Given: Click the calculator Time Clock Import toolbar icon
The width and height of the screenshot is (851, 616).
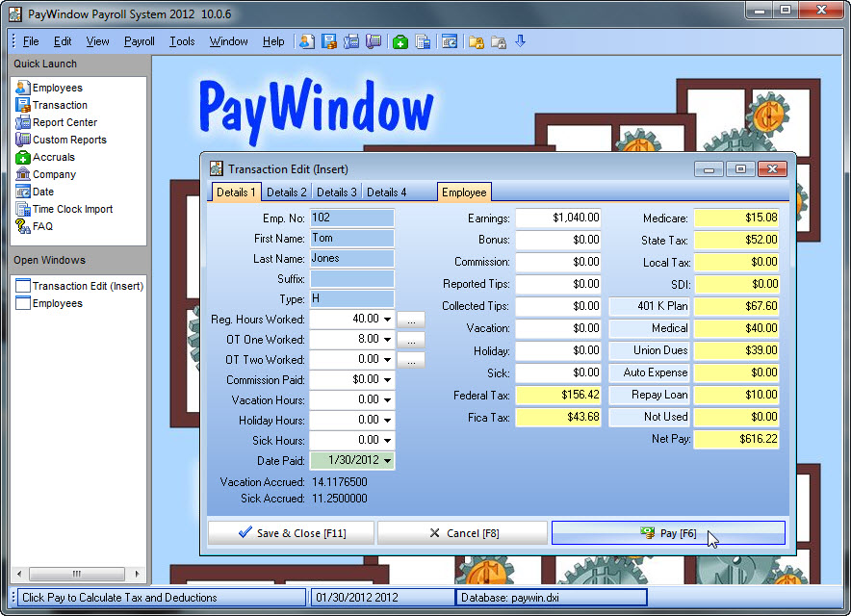Looking at the screenshot, I should point(423,41).
